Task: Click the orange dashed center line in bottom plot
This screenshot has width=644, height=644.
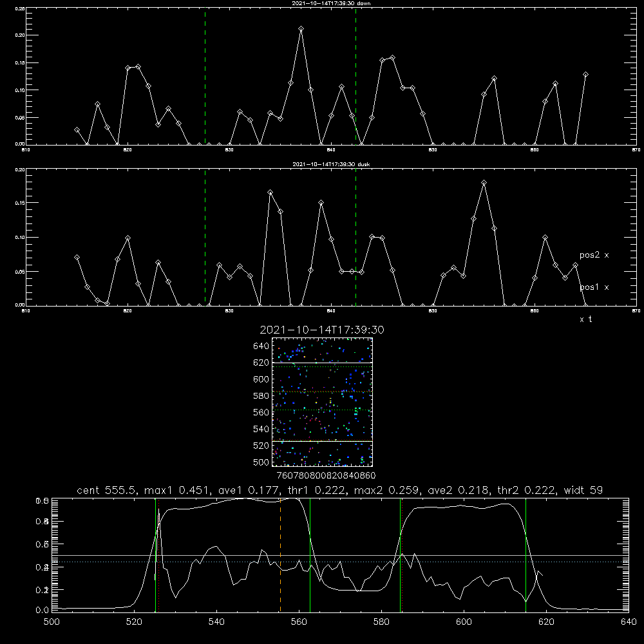Action: 281,554
